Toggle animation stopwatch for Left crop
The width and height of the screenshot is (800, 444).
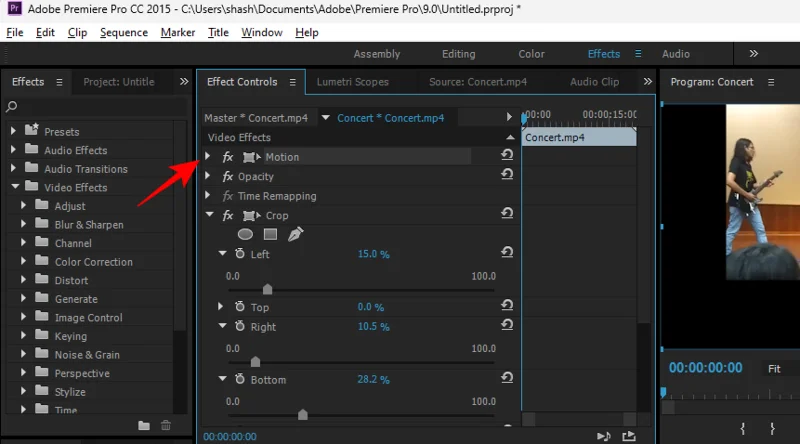point(240,254)
